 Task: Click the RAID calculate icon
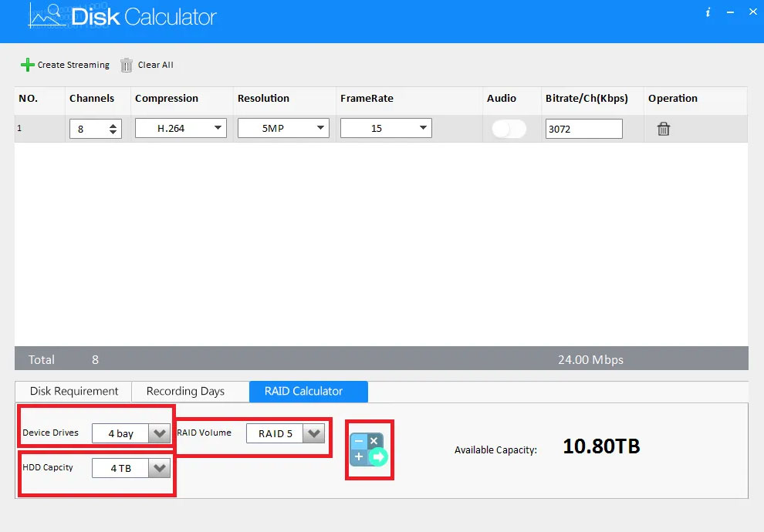(x=369, y=450)
